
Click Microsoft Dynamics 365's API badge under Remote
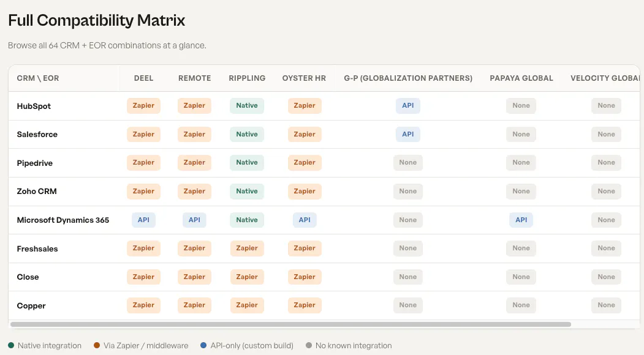pos(194,220)
